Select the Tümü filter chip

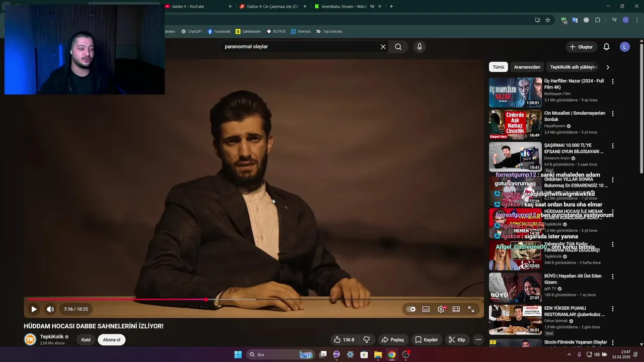click(x=498, y=67)
